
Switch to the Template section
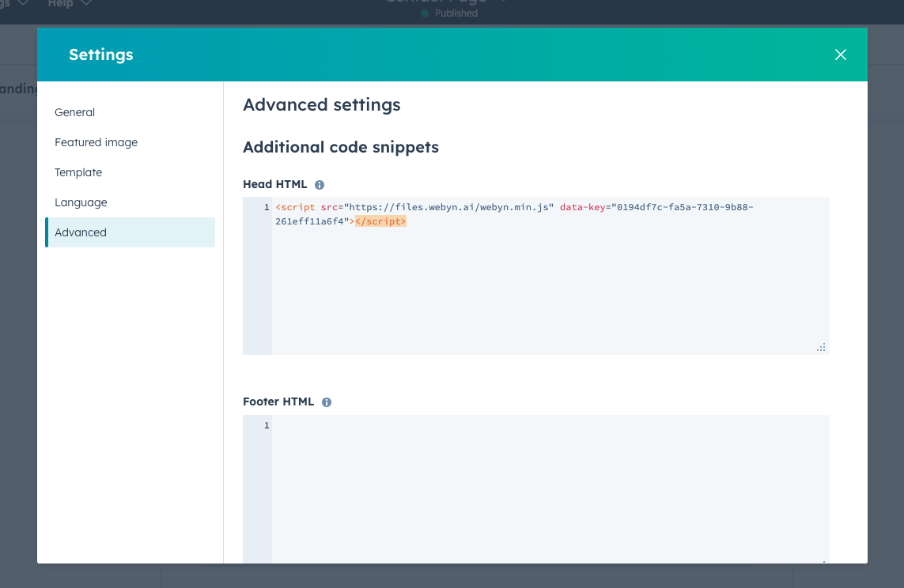pos(130,172)
